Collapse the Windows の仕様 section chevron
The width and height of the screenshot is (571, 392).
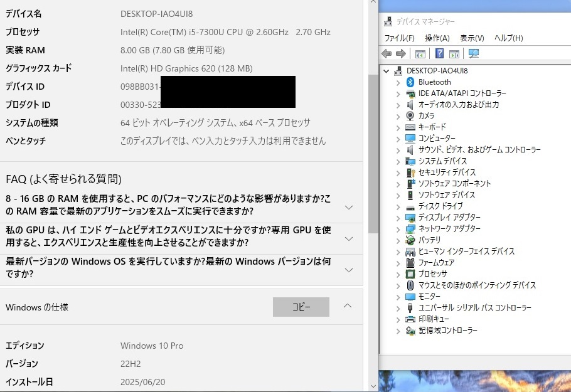pos(348,305)
